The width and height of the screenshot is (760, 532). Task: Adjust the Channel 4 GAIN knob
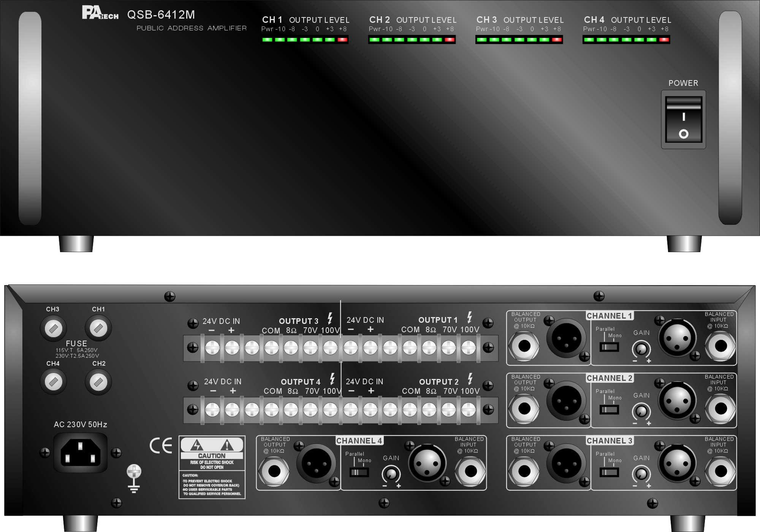(391, 474)
